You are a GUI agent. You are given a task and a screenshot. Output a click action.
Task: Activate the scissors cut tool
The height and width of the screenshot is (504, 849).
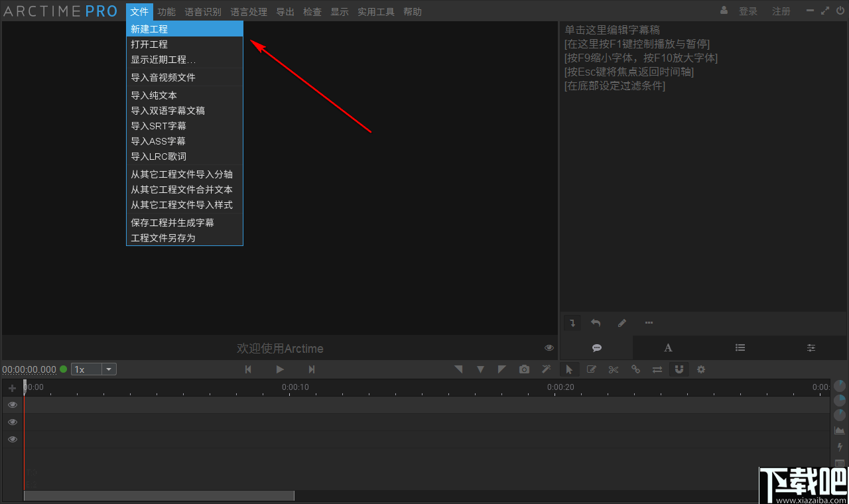point(614,369)
